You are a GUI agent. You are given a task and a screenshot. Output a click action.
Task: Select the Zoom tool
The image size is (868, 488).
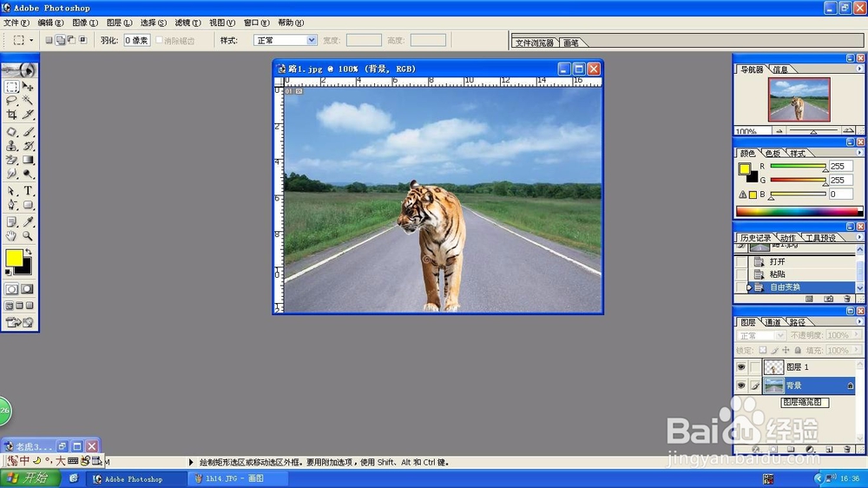[x=28, y=235]
